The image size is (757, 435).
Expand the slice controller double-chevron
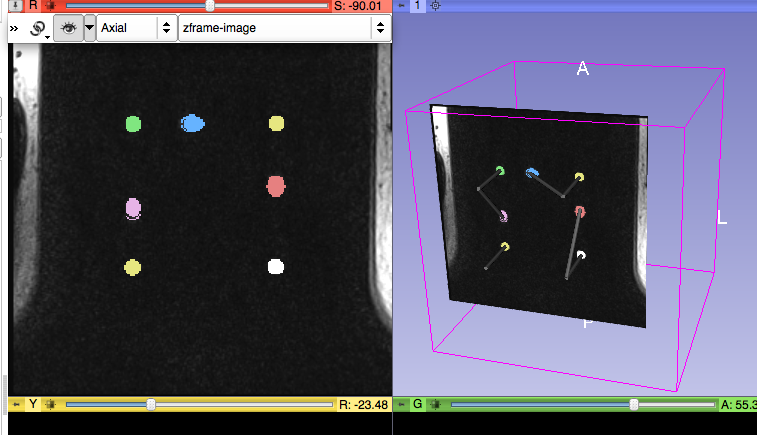point(15,29)
